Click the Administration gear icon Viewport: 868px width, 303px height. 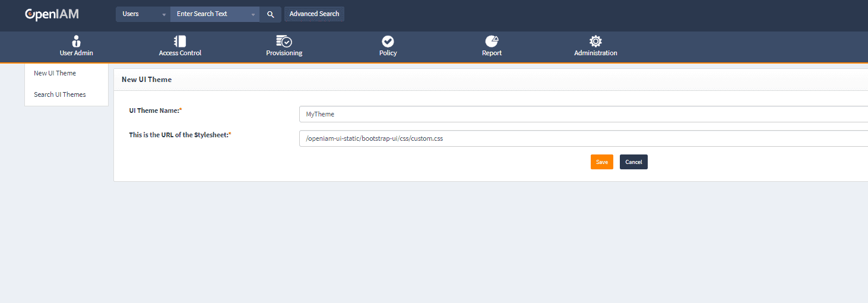[595, 41]
